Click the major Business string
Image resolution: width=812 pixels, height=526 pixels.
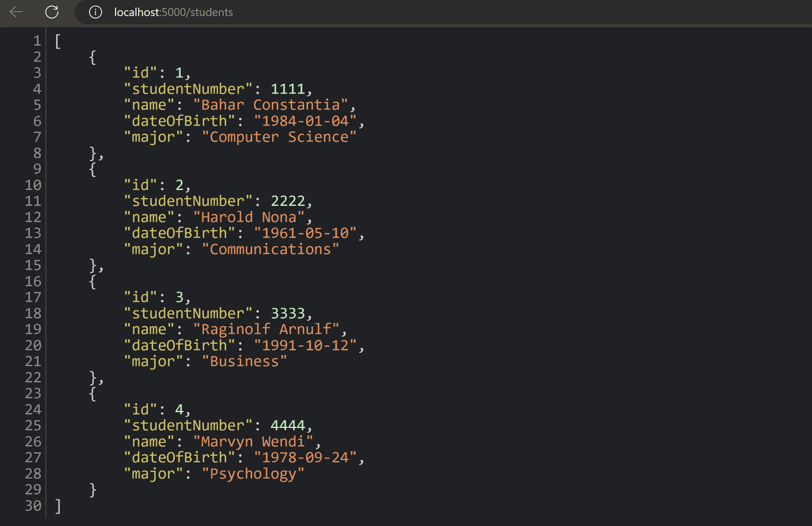click(244, 361)
